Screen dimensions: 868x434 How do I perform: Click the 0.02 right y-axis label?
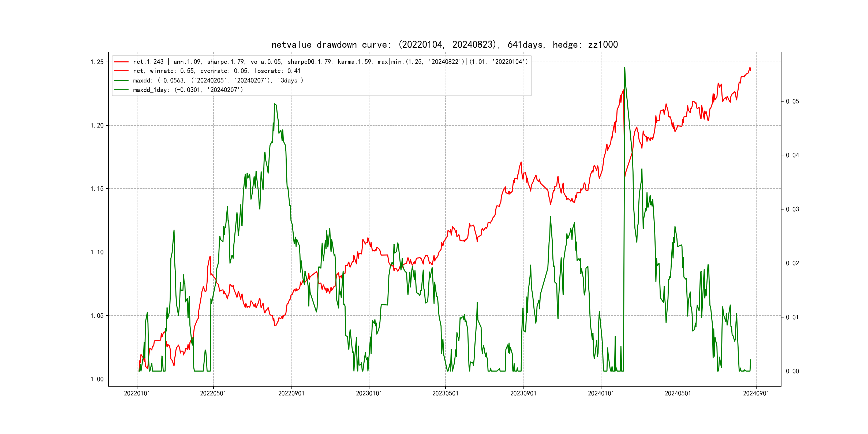pos(792,263)
